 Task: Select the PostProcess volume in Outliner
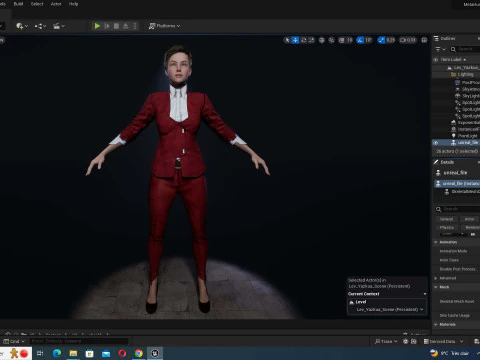(468, 82)
